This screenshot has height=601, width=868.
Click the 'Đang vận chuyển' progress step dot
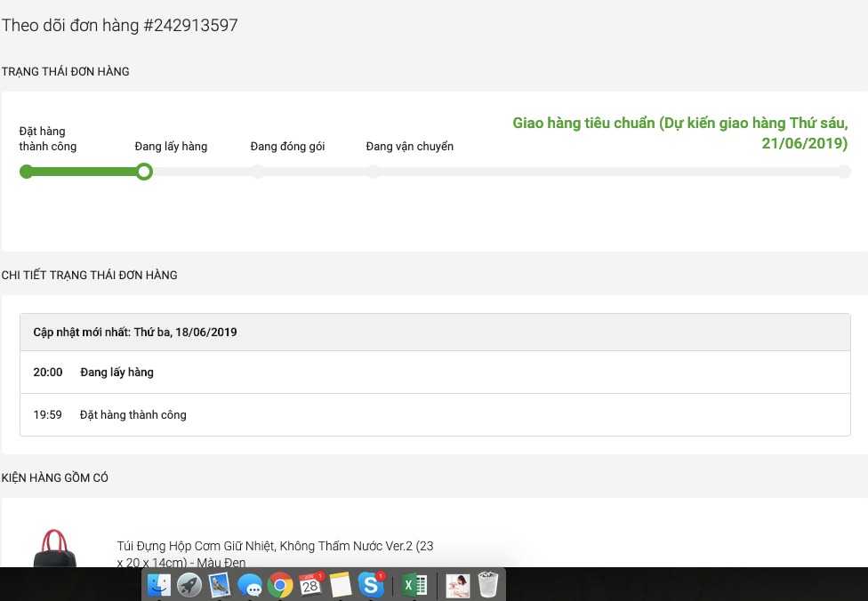coord(374,172)
